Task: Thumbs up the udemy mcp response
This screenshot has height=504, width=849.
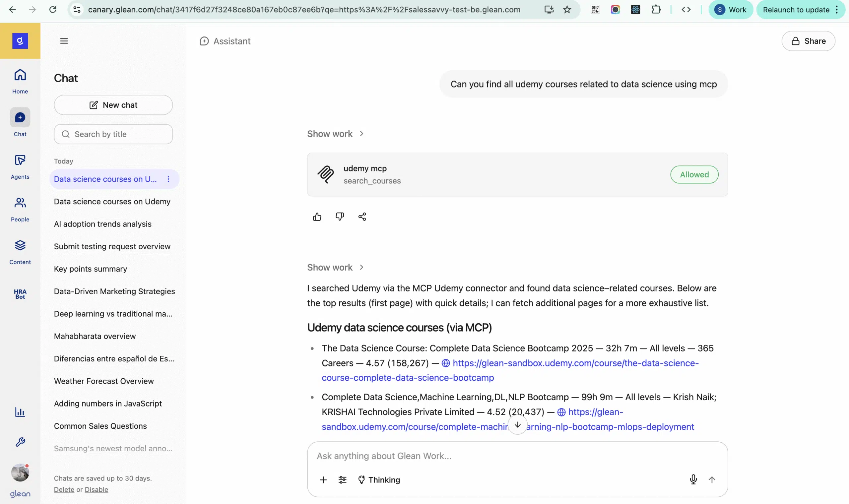Action: point(317,217)
